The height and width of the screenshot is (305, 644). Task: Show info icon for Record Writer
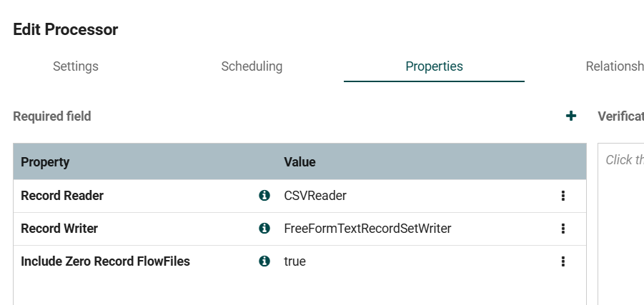(264, 229)
